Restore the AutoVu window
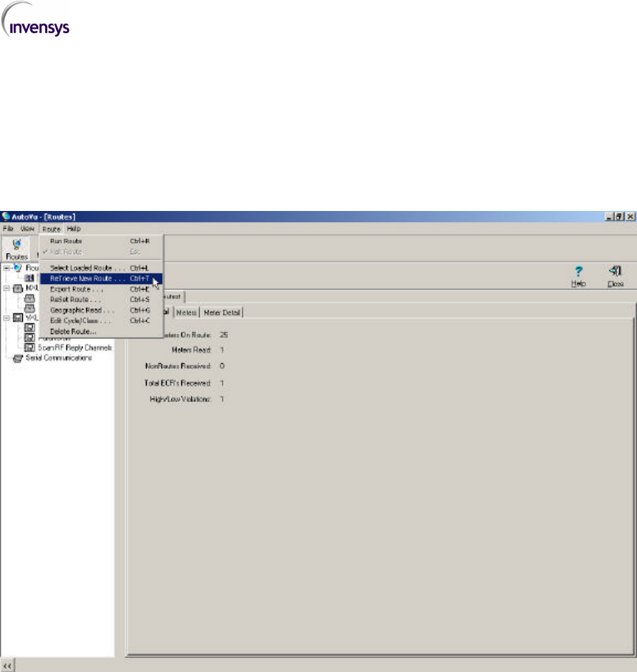 [619, 217]
